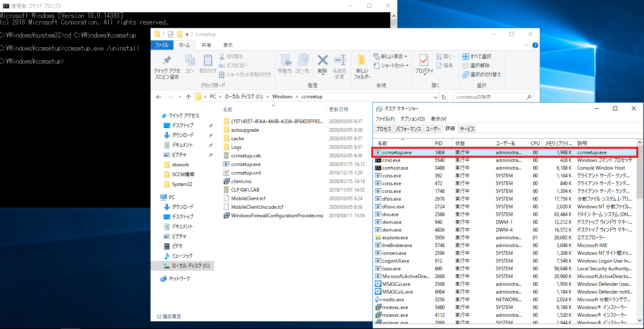
Task: Collapse the Explorer ribbon chevron
Action: [x=526, y=45]
